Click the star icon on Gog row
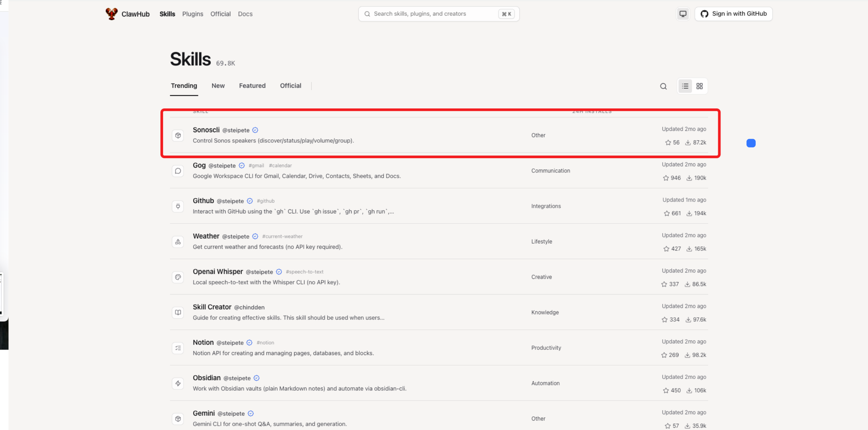The width and height of the screenshot is (868, 430). point(666,178)
